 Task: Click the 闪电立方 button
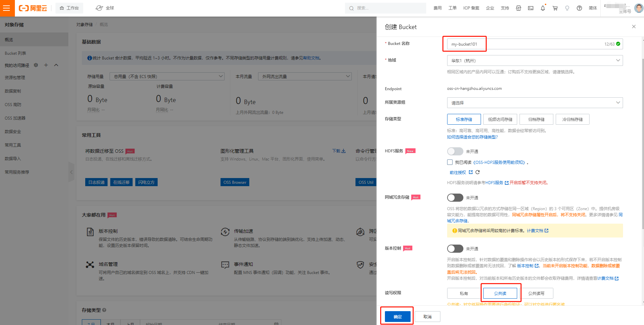click(146, 182)
